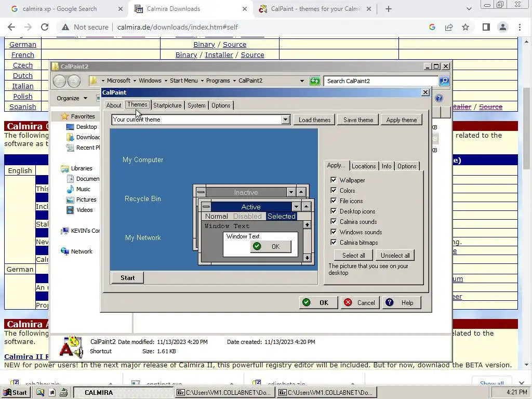Screen dimensions: 532x399
Task: Click the Cancel button in CalPaint
Action: point(360,303)
